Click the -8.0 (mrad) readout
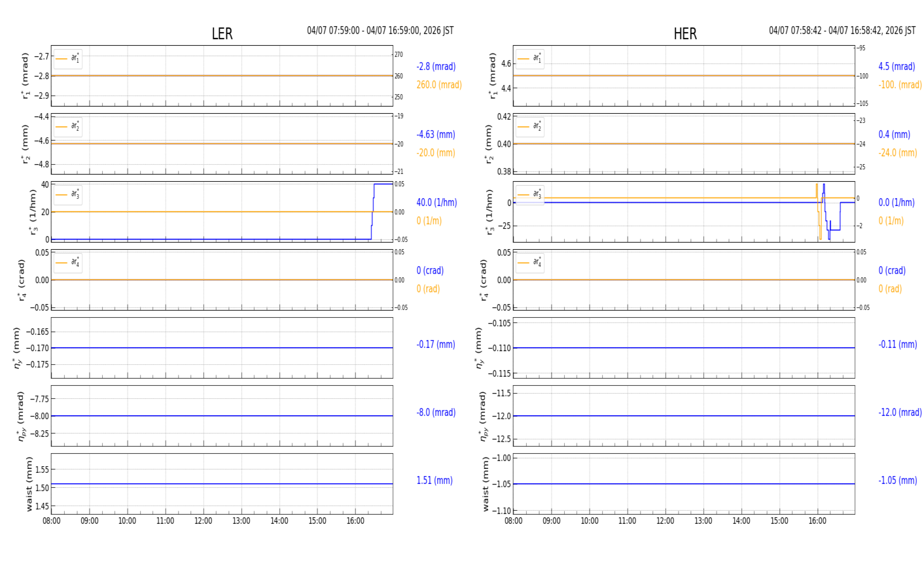Image resolution: width=924 pixels, height=565 pixels. pyautogui.click(x=436, y=413)
